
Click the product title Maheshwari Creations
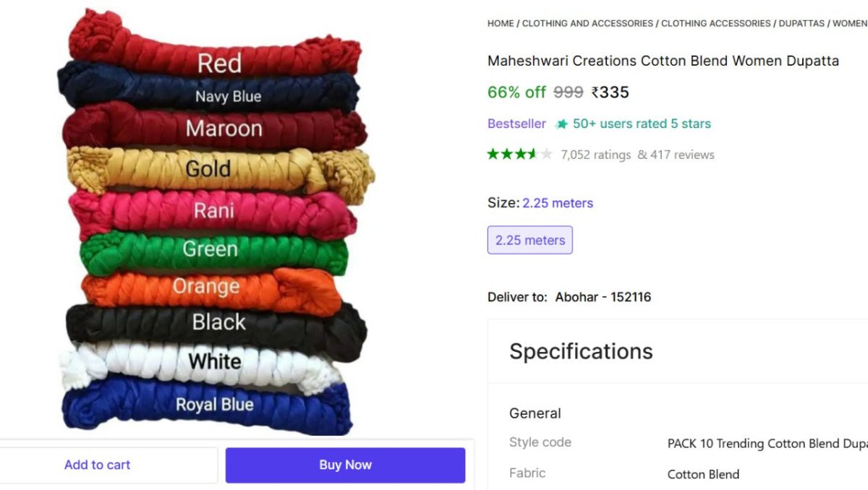point(663,61)
